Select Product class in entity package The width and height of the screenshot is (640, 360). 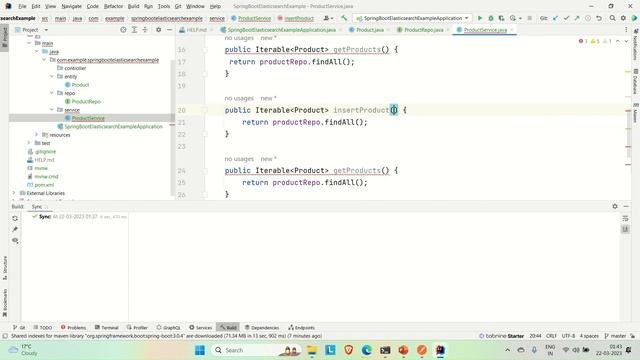pos(80,85)
